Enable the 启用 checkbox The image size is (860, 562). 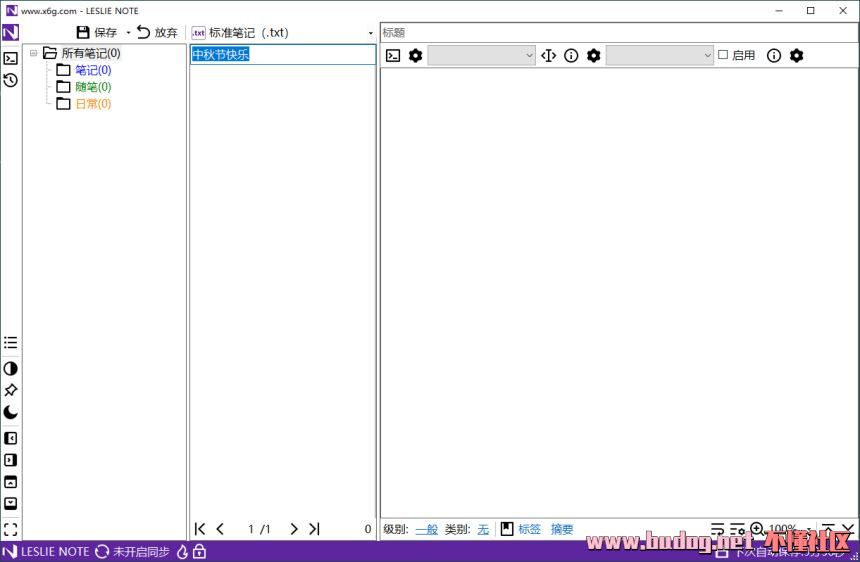click(x=723, y=55)
